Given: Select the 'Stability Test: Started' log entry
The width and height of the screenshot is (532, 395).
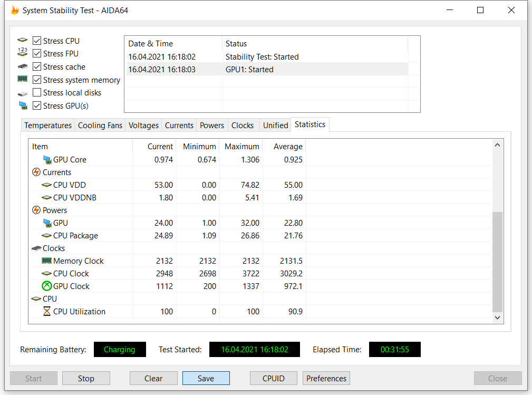Looking at the screenshot, I should pyautogui.click(x=266, y=56).
